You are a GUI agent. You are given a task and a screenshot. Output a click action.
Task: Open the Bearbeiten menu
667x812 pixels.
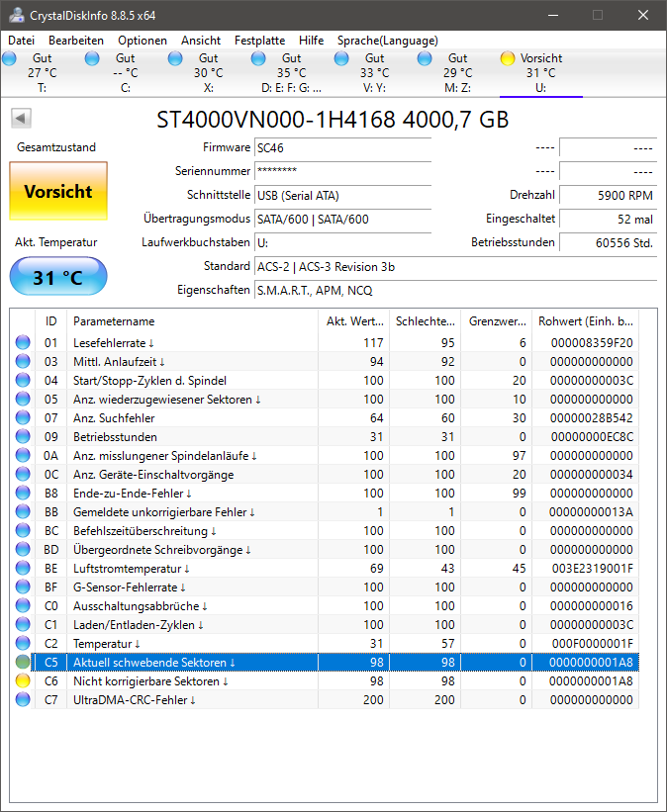tap(76, 41)
